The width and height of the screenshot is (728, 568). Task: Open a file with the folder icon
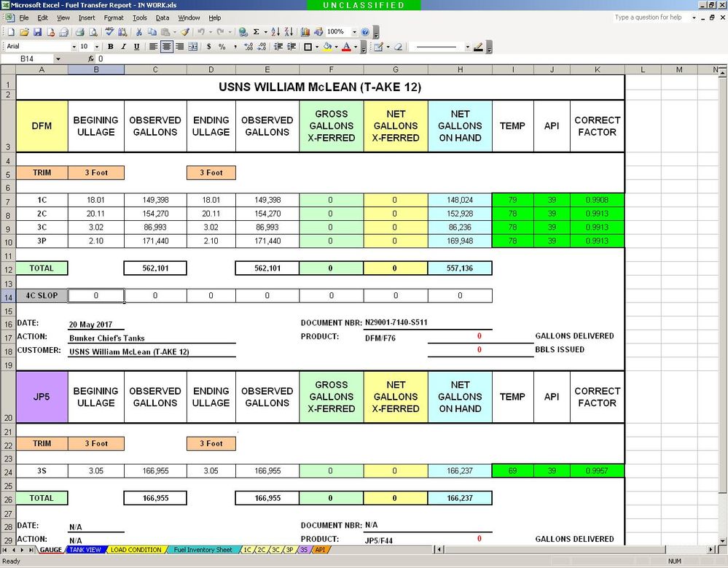coord(24,32)
